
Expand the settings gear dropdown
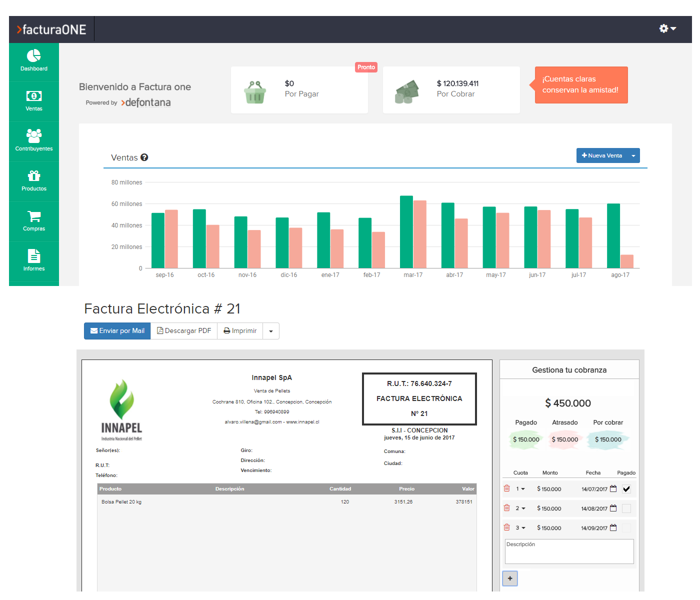point(667,28)
